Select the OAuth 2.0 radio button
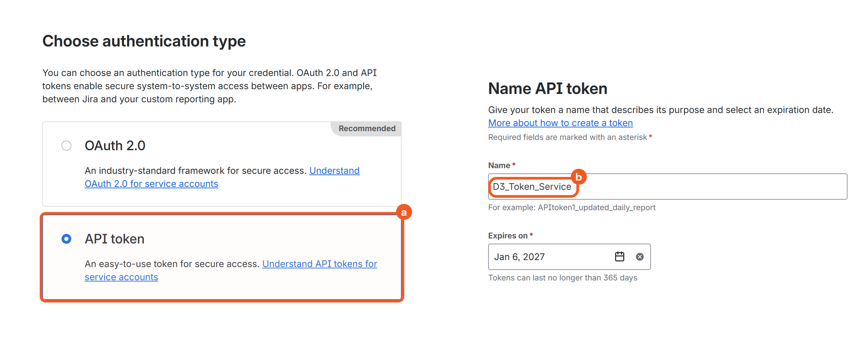 (66, 145)
